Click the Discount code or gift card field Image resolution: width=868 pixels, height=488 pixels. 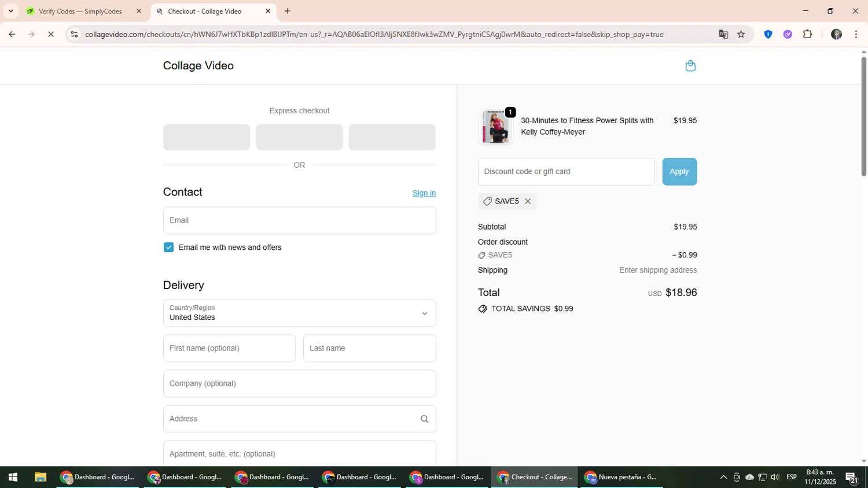pyautogui.click(x=566, y=172)
